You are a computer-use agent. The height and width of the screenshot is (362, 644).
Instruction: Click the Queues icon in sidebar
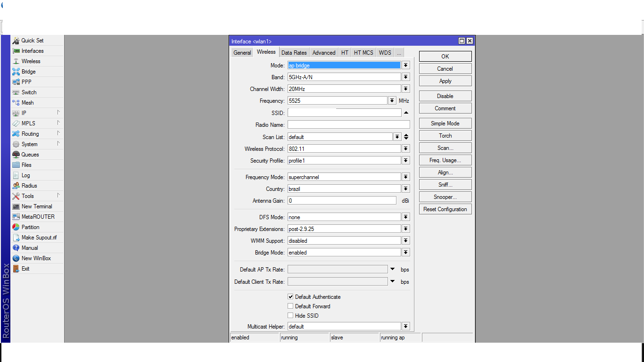(16, 155)
